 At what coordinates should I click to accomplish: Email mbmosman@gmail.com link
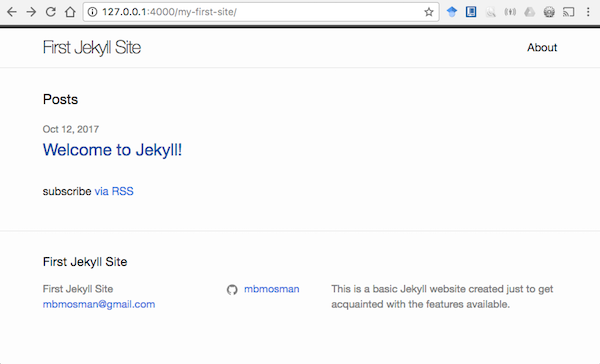[x=99, y=304]
